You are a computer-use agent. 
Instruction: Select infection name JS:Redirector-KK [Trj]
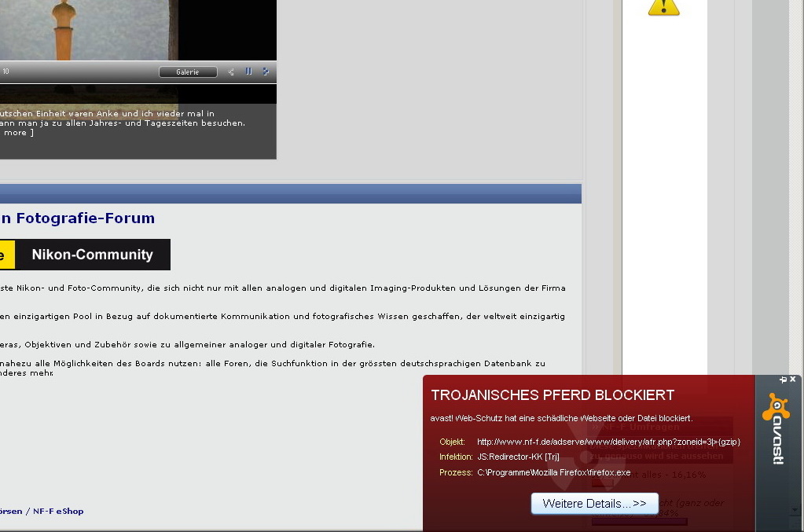(x=519, y=457)
